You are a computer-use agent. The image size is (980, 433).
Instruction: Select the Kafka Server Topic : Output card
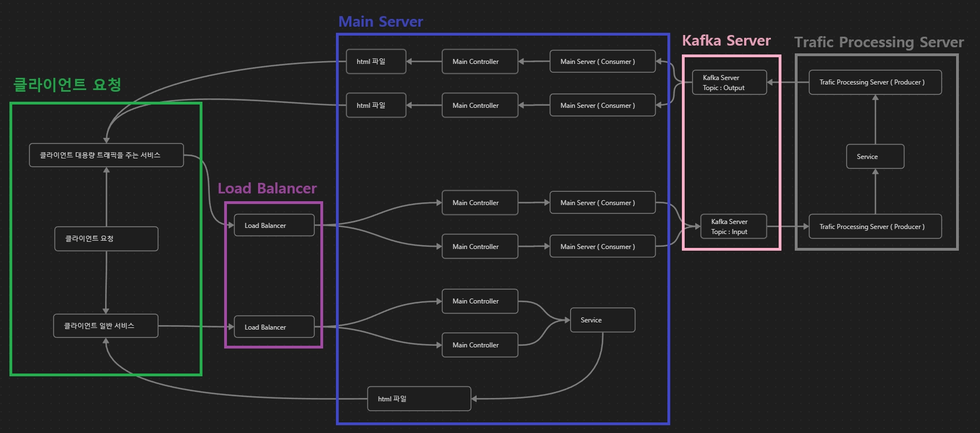point(730,82)
